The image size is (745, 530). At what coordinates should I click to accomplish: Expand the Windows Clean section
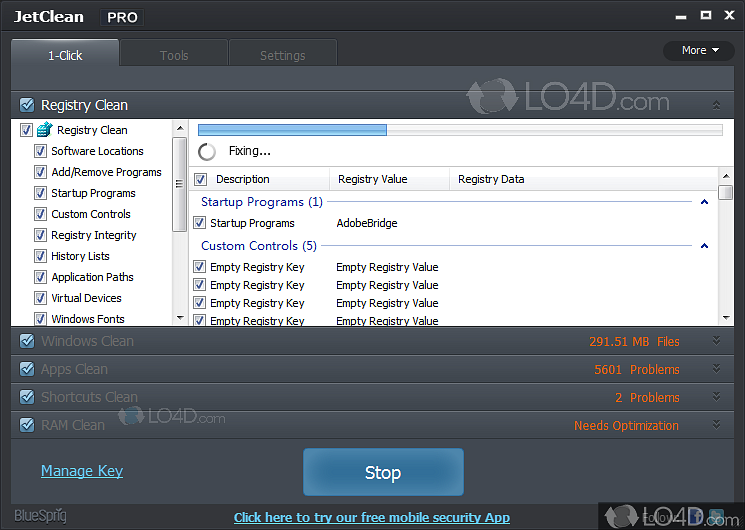point(716,341)
